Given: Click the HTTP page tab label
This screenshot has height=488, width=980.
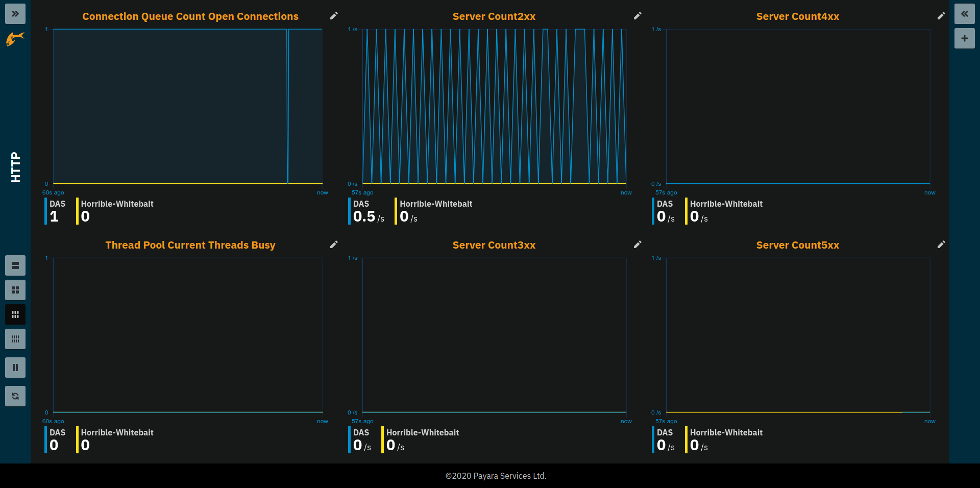Looking at the screenshot, I should click(16, 167).
